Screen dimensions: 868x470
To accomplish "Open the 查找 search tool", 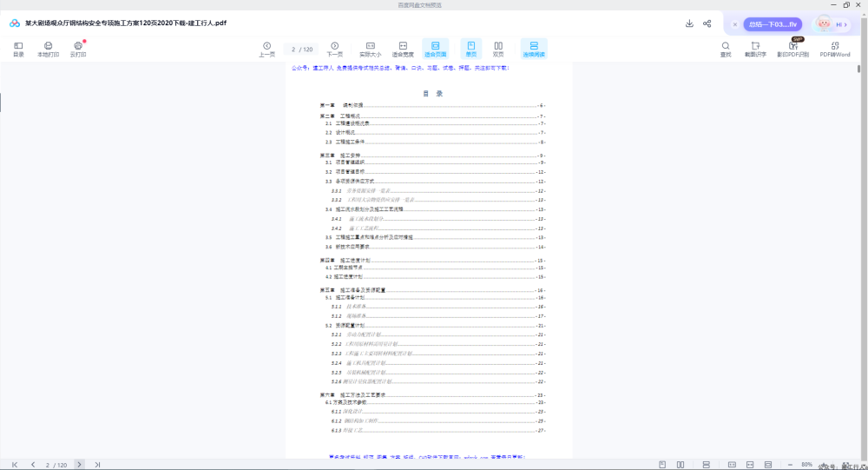I will (726, 49).
